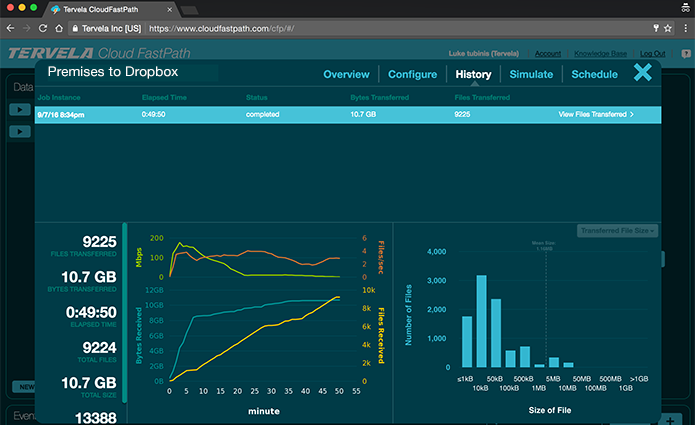This screenshot has width=695, height=425.
Task: Click the Log Out link
Action: (653, 53)
